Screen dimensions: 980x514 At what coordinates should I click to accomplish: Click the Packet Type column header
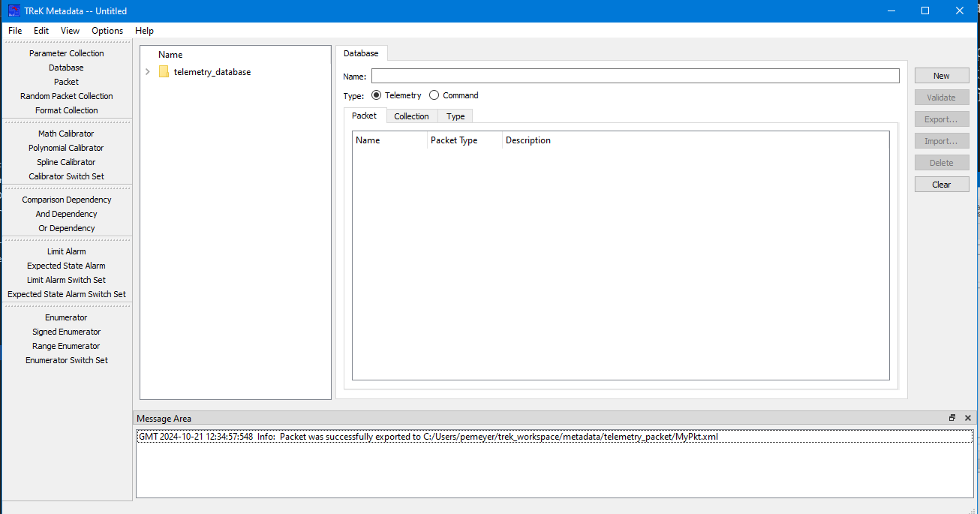coord(454,140)
